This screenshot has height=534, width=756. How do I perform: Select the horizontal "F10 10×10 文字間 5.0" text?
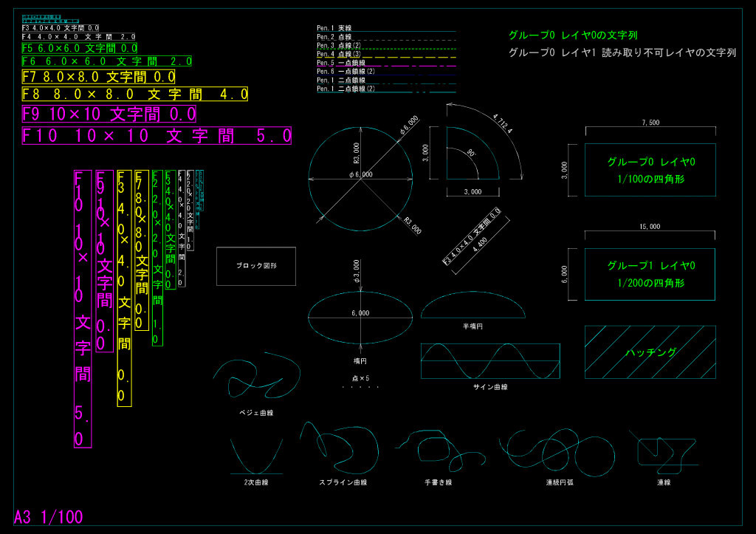click(x=157, y=136)
